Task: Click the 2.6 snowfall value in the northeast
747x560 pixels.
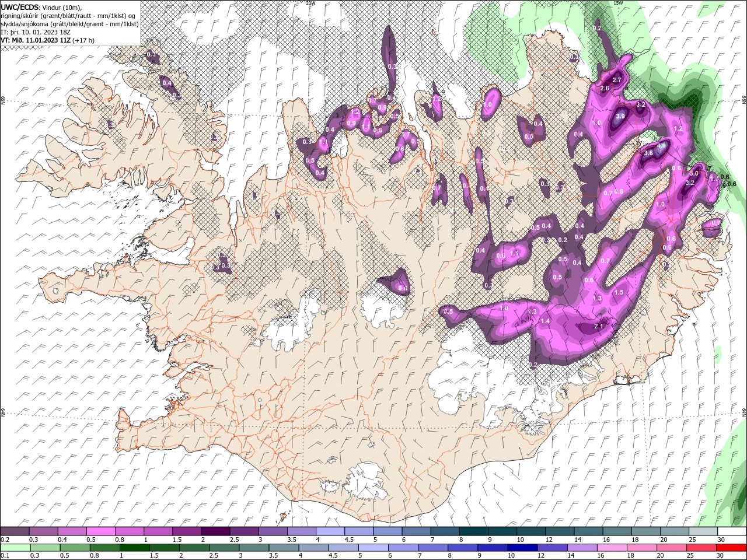Action: point(605,88)
